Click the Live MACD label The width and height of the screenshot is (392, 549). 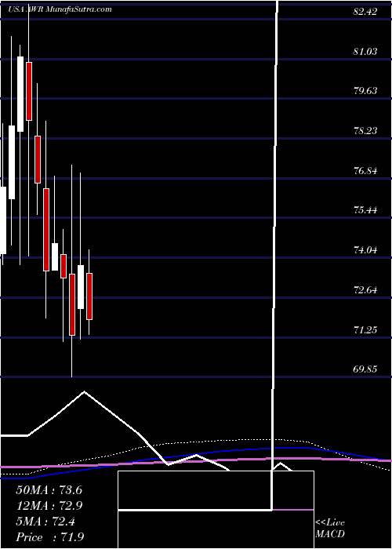(330, 529)
